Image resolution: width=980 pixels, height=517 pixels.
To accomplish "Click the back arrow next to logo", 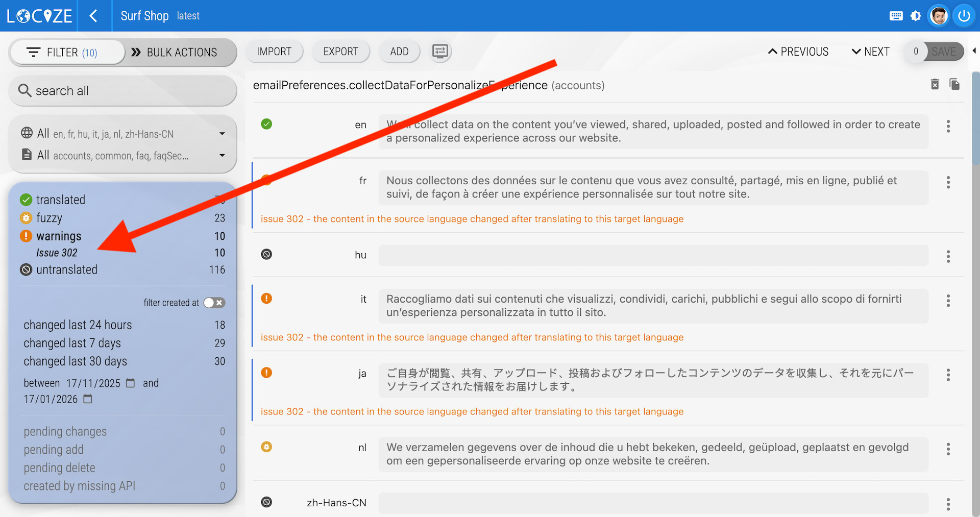I will click(x=93, y=16).
